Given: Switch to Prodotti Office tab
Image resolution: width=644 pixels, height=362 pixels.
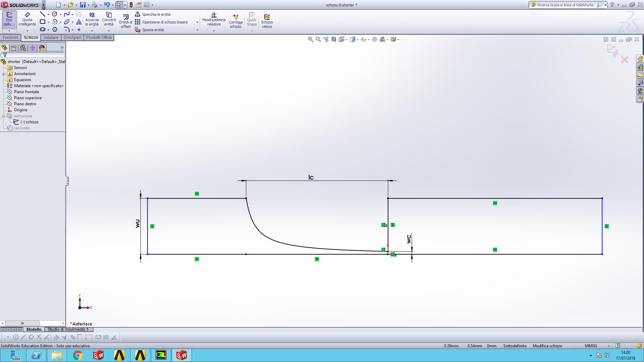Looking at the screenshot, I should [99, 38].
